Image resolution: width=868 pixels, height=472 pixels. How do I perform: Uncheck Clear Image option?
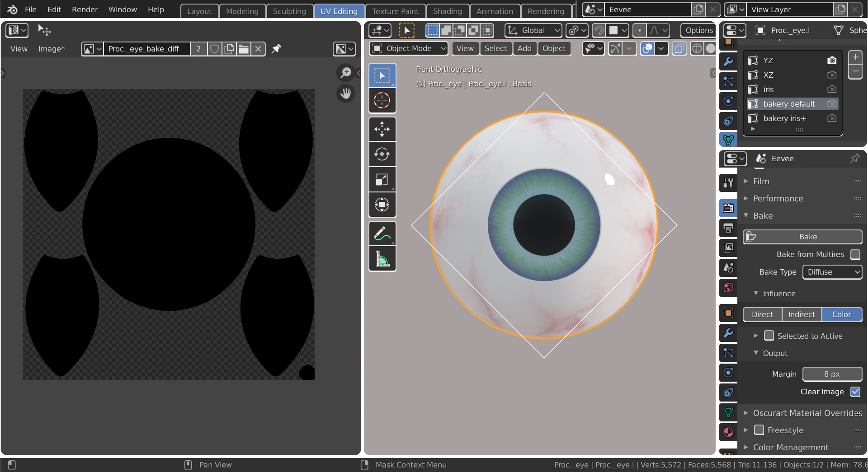click(855, 392)
